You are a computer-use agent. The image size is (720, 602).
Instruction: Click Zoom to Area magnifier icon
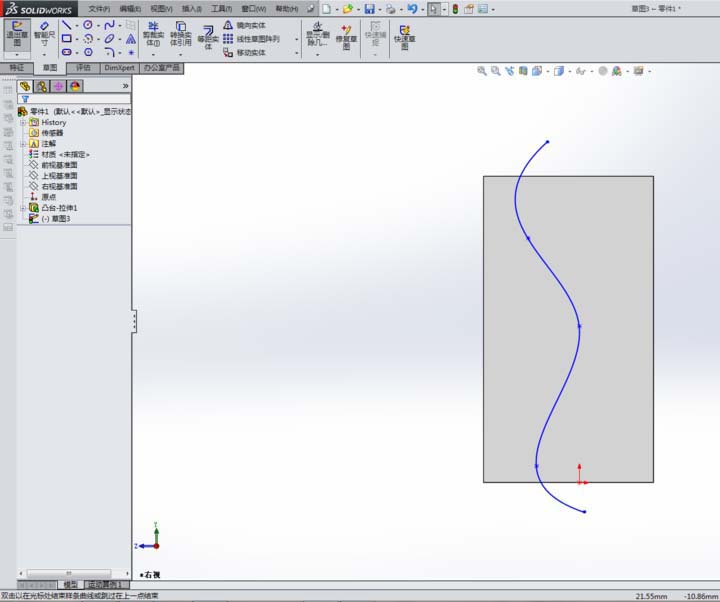click(x=495, y=71)
